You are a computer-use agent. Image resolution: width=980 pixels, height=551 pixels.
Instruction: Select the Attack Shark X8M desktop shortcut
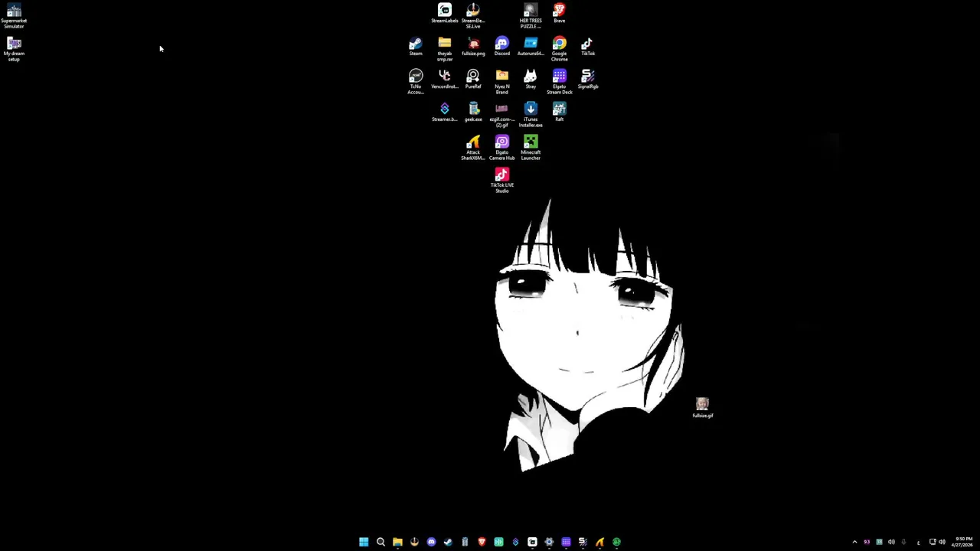473,148
